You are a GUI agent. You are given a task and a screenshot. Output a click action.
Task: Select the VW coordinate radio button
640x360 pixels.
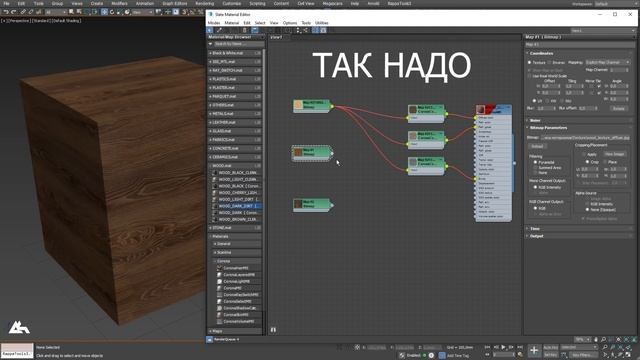click(548, 100)
